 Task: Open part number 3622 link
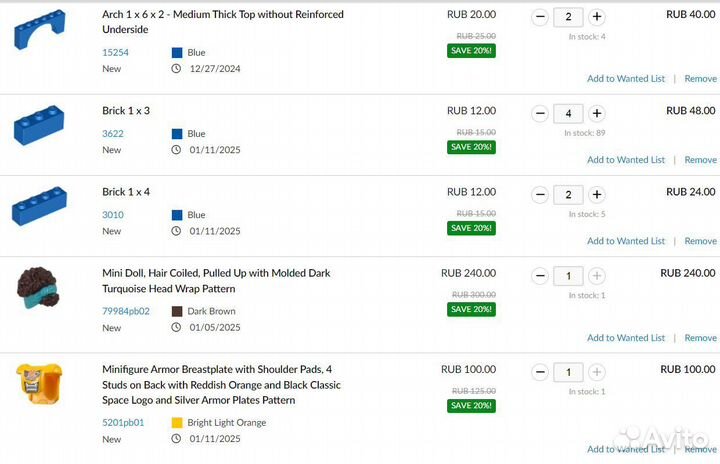(113, 133)
